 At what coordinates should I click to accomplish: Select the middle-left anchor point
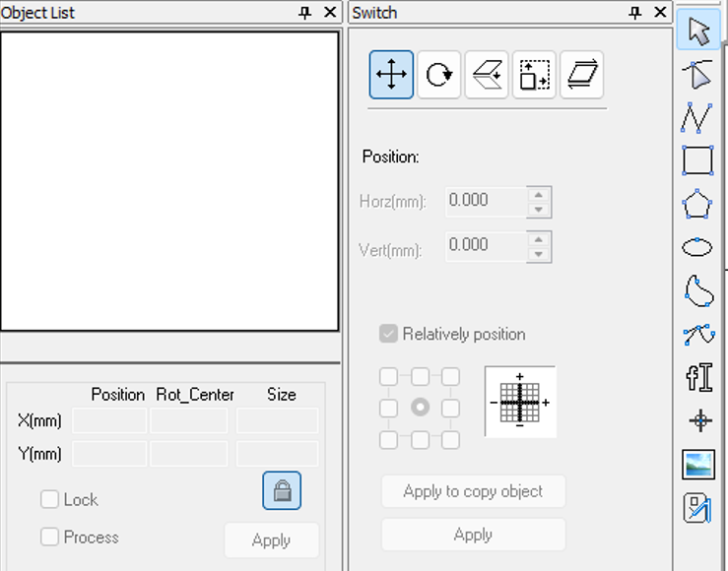point(388,409)
